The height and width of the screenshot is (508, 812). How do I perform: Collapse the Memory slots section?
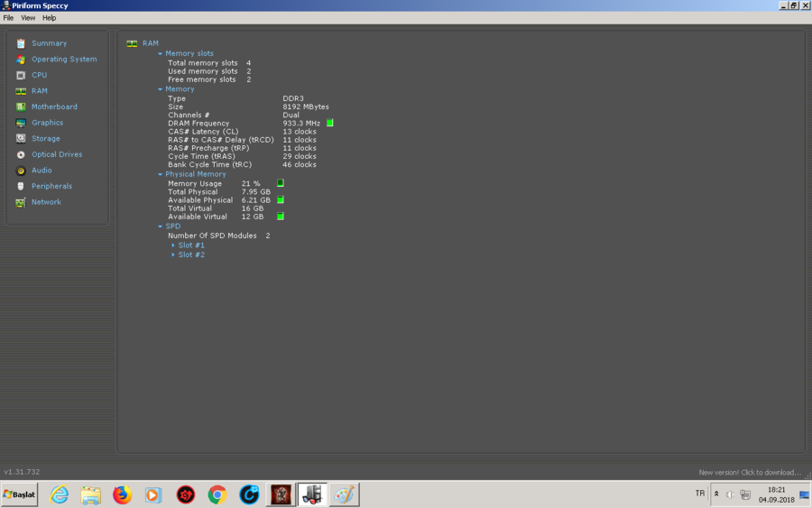click(160, 53)
